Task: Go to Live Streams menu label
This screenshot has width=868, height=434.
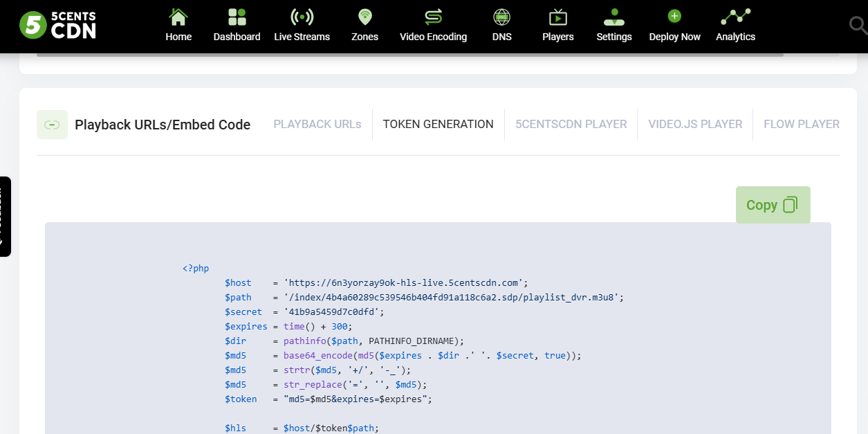Action: pos(302,37)
